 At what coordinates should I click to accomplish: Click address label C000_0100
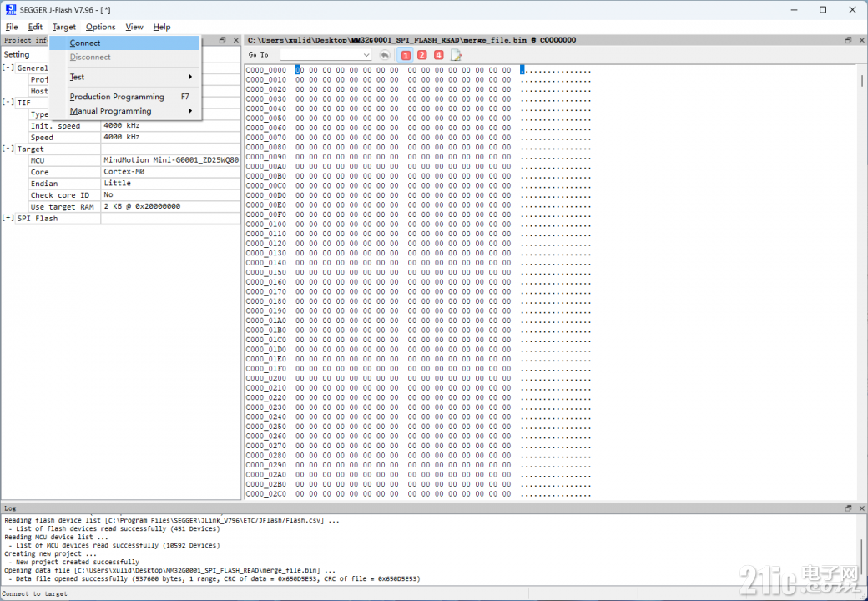(x=266, y=225)
